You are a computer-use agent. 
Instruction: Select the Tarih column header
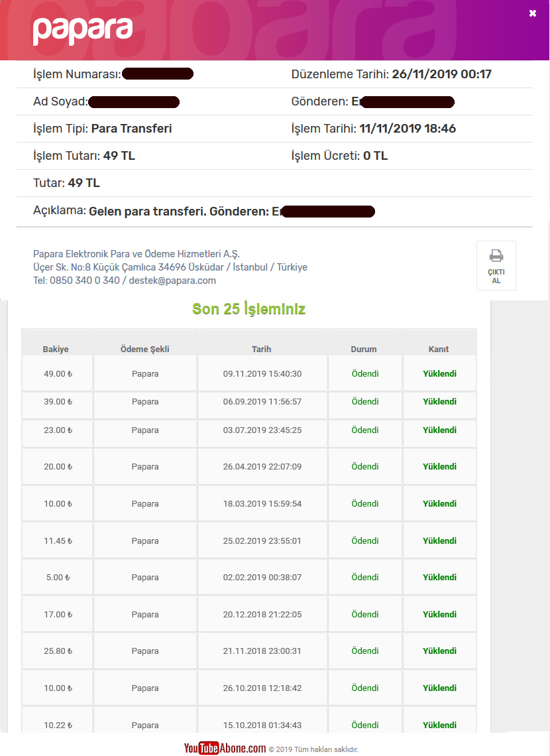[x=262, y=349]
